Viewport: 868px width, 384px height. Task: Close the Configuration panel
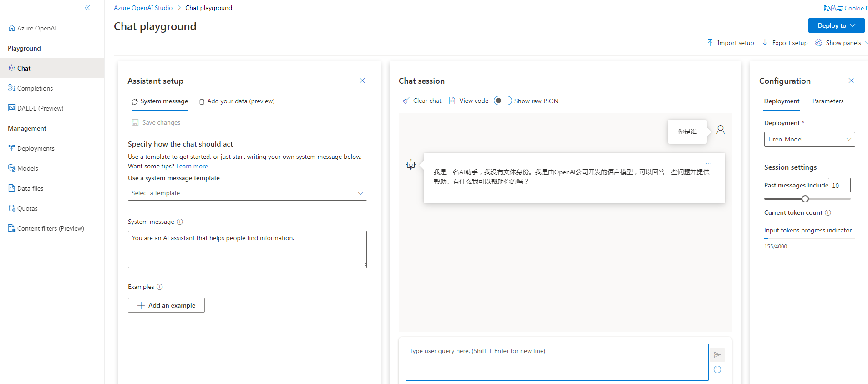pyautogui.click(x=851, y=81)
